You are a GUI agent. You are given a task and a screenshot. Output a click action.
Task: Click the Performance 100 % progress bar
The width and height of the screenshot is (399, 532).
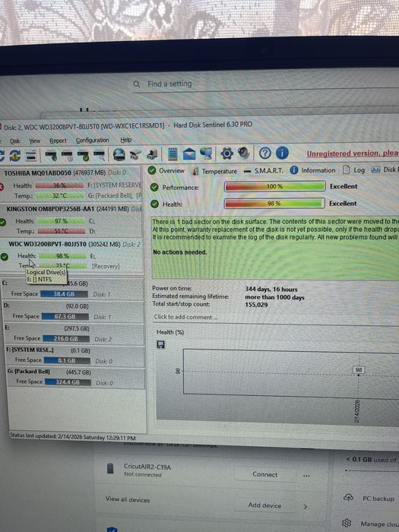(275, 186)
